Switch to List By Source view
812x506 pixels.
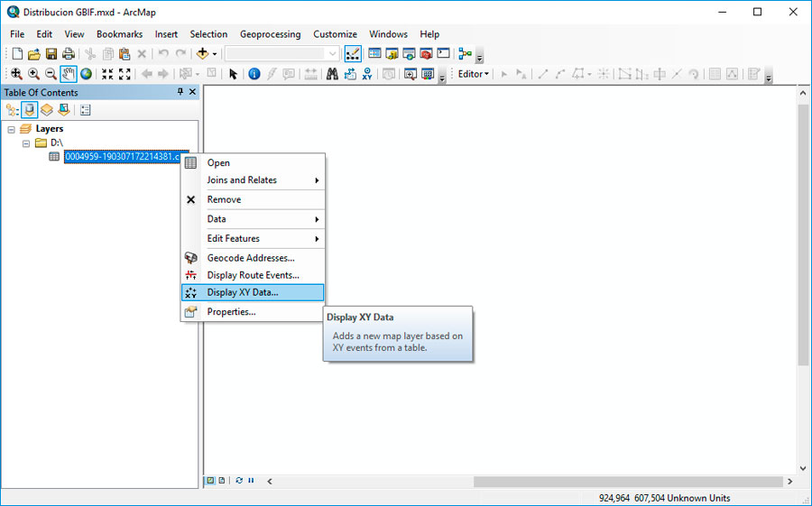pos(30,110)
